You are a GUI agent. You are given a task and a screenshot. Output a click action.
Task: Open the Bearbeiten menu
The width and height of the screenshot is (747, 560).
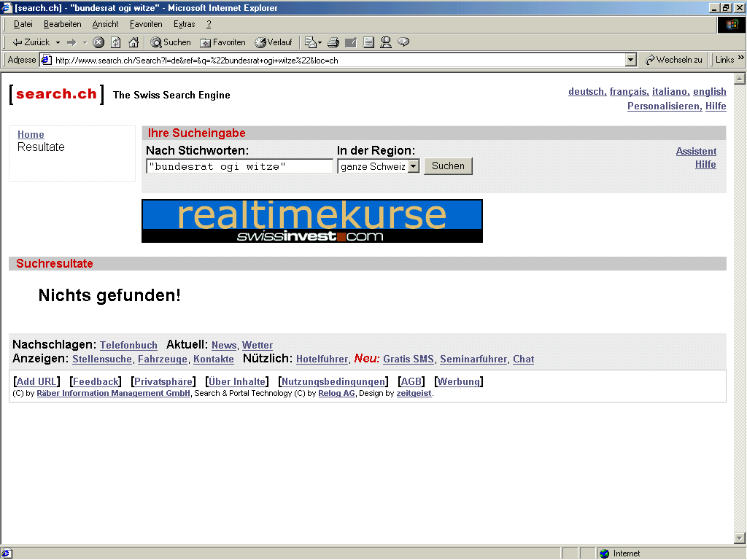point(63,24)
